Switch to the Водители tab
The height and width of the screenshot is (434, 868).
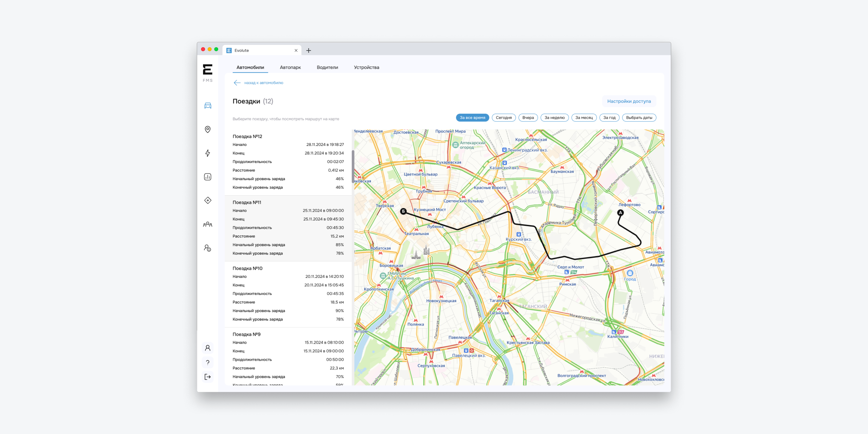327,68
